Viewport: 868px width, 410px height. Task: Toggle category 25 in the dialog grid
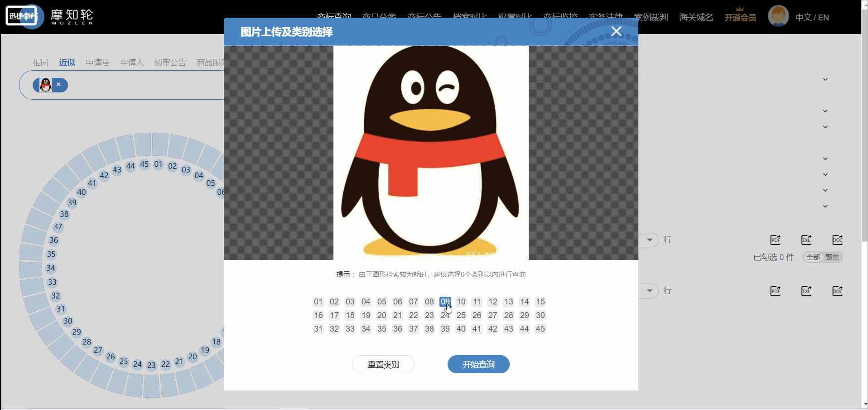tap(461, 315)
